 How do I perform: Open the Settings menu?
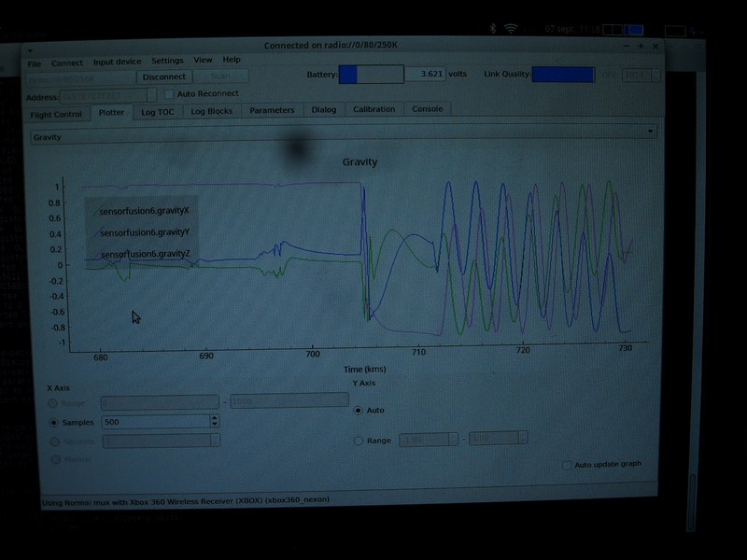pos(167,61)
